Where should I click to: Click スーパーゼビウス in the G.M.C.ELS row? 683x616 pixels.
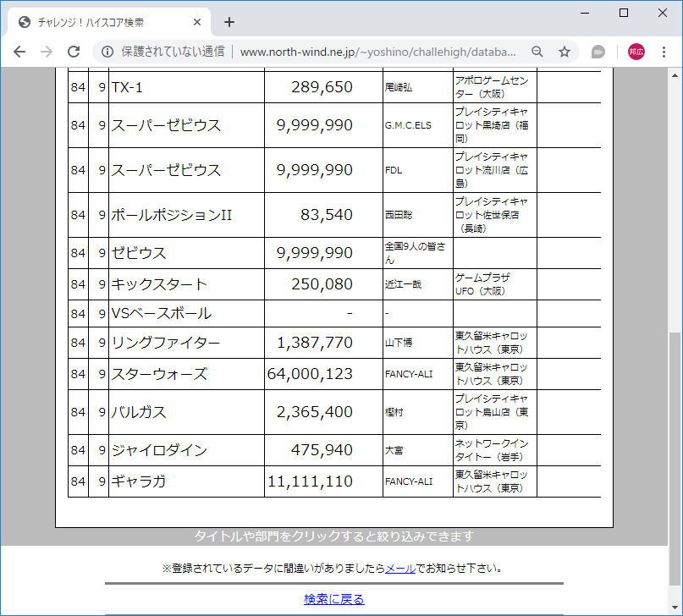[166, 125]
